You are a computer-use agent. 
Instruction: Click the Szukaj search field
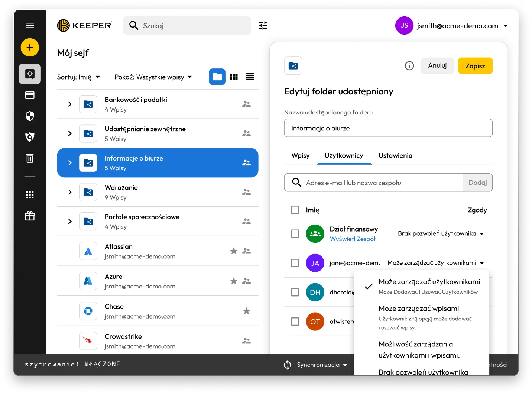coord(187,25)
